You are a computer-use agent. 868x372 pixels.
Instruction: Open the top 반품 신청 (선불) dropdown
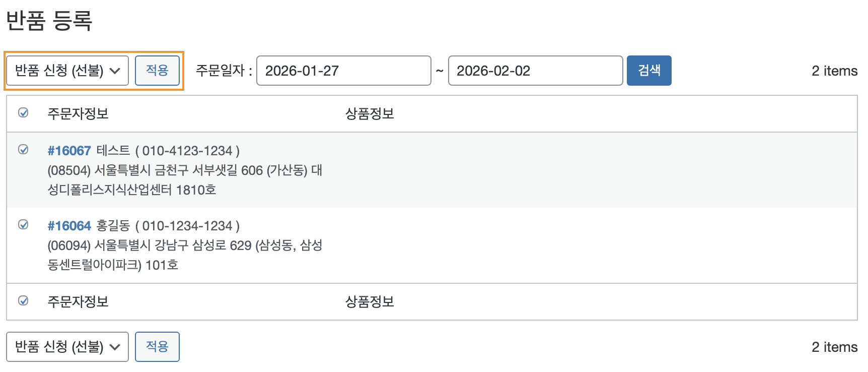point(67,71)
